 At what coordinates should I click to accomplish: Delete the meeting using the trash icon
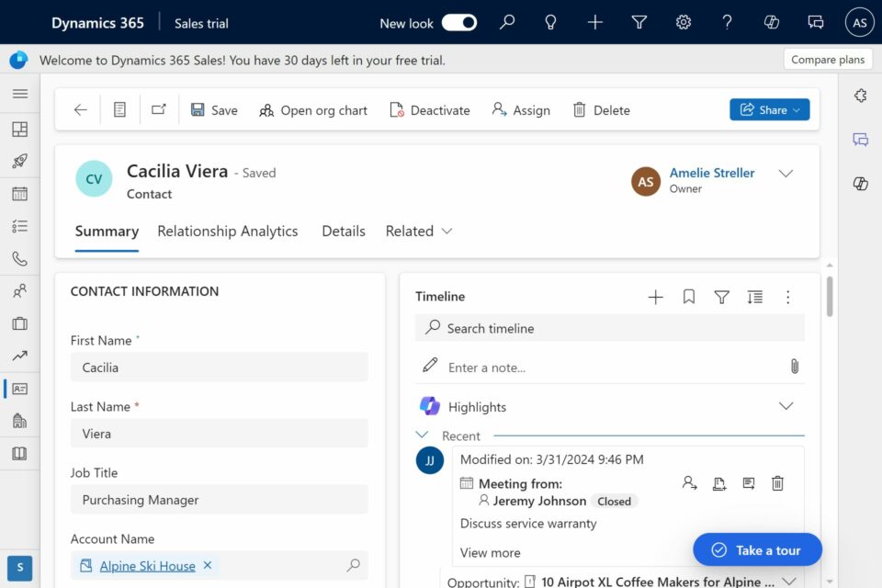pyautogui.click(x=777, y=483)
